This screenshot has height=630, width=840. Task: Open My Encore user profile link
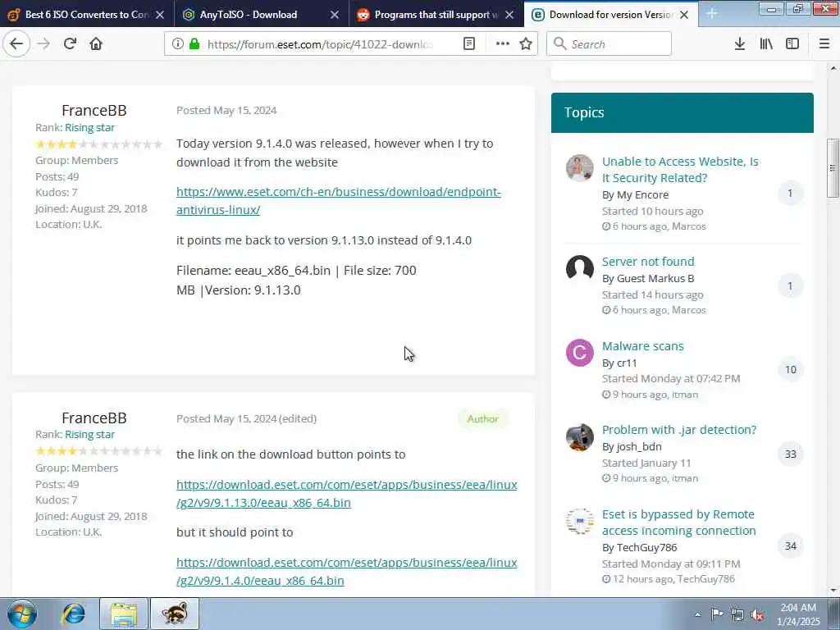click(x=643, y=195)
